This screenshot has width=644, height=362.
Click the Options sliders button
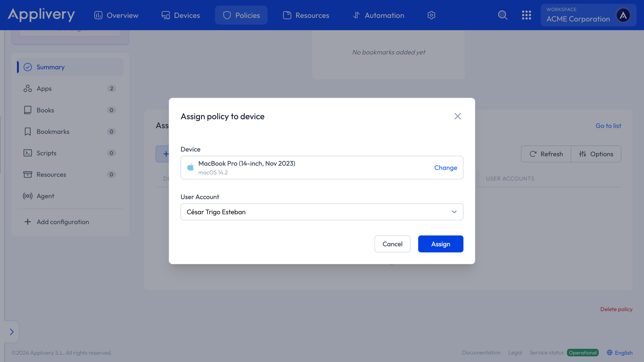coord(596,154)
